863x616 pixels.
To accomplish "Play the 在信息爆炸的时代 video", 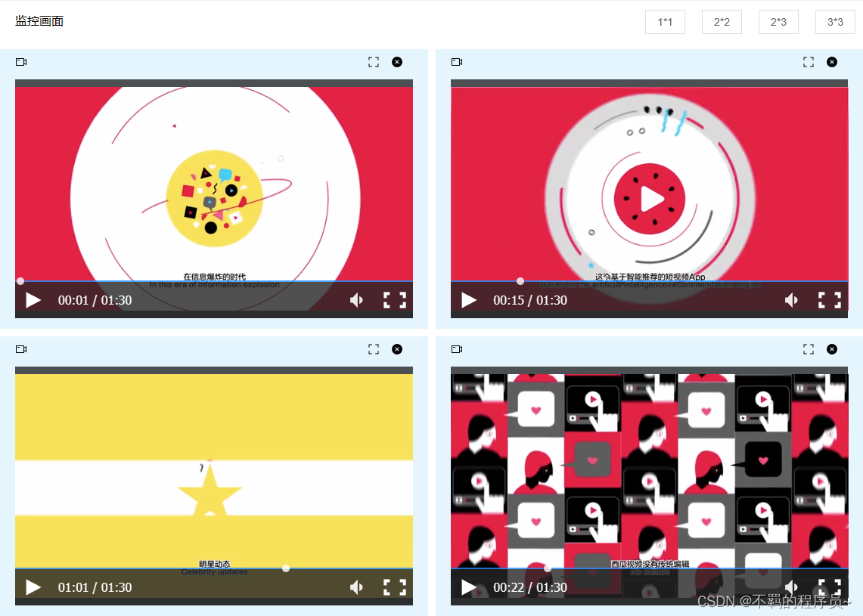I will click(x=32, y=300).
